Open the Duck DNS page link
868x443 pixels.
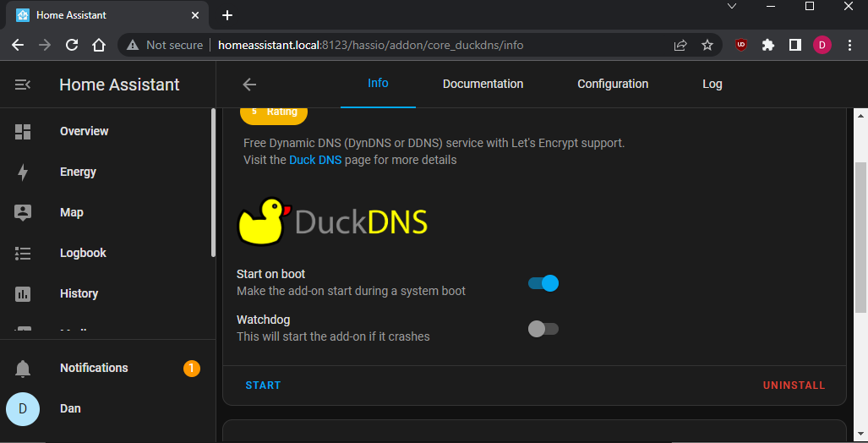click(315, 160)
